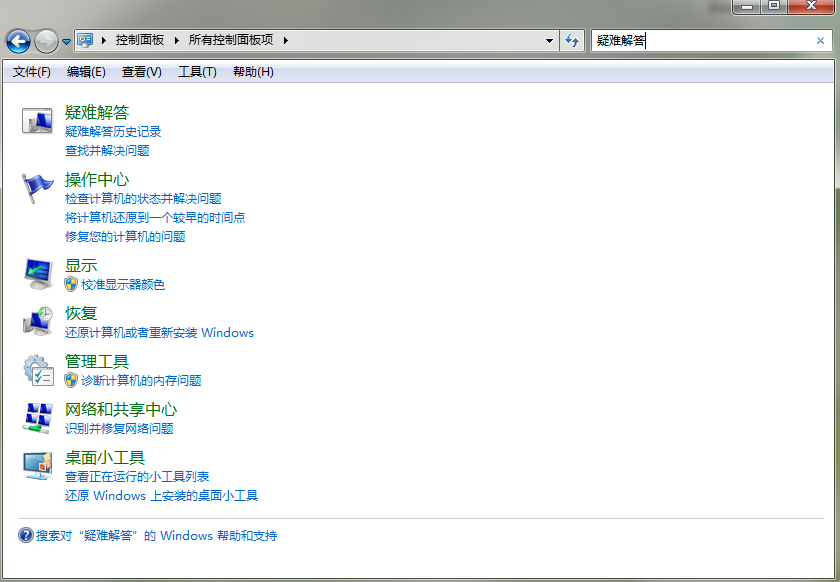Open 查找并解决问题
840x582 pixels.
point(107,151)
